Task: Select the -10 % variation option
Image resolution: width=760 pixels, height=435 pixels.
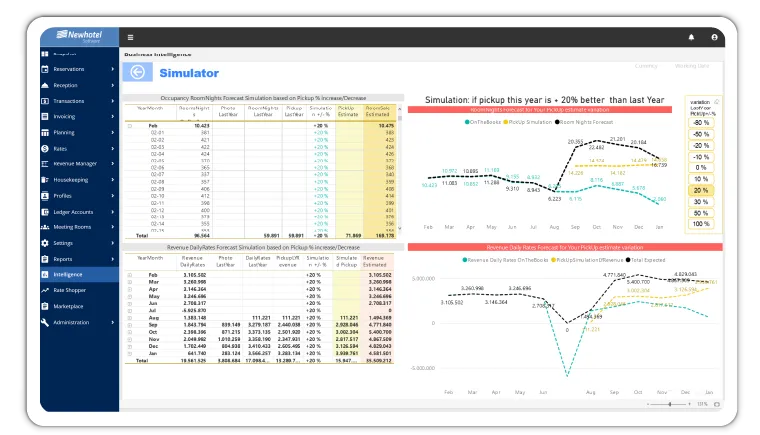Action: coord(701,157)
